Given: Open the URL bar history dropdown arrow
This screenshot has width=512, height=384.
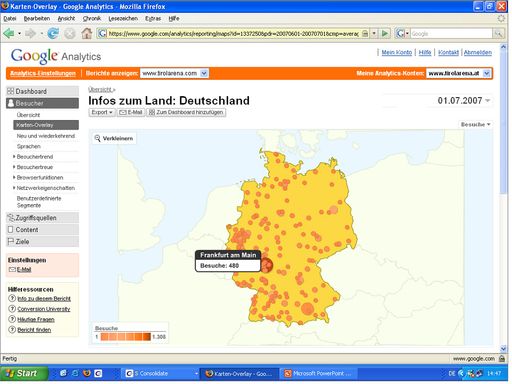Looking at the screenshot, I should click(x=374, y=33).
